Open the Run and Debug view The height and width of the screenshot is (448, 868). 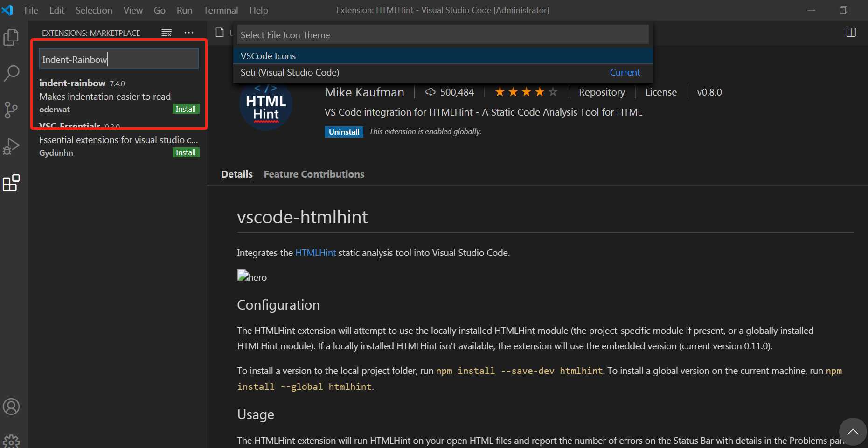click(x=11, y=146)
